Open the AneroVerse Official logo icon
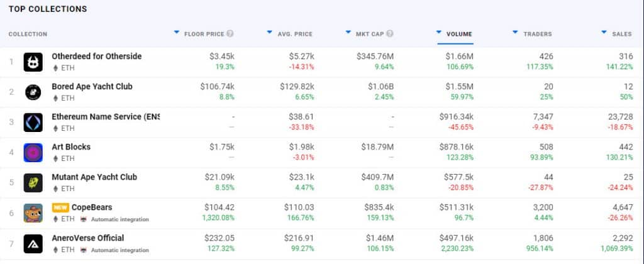 (33, 243)
